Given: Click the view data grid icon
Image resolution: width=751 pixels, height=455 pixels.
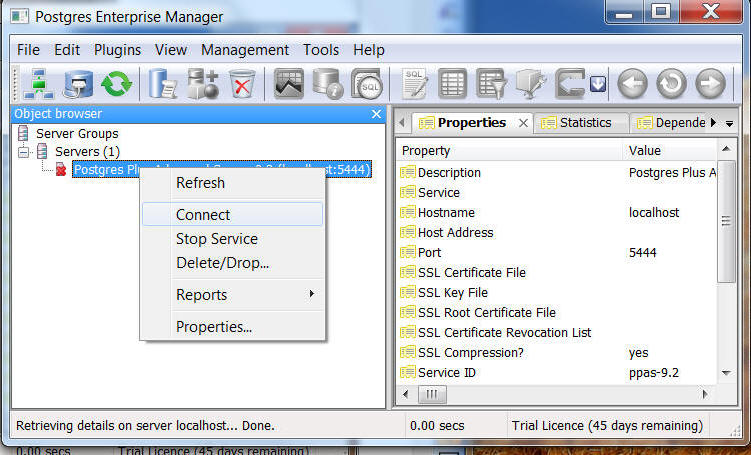Looking at the screenshot, I should click(x=453, y=84).
